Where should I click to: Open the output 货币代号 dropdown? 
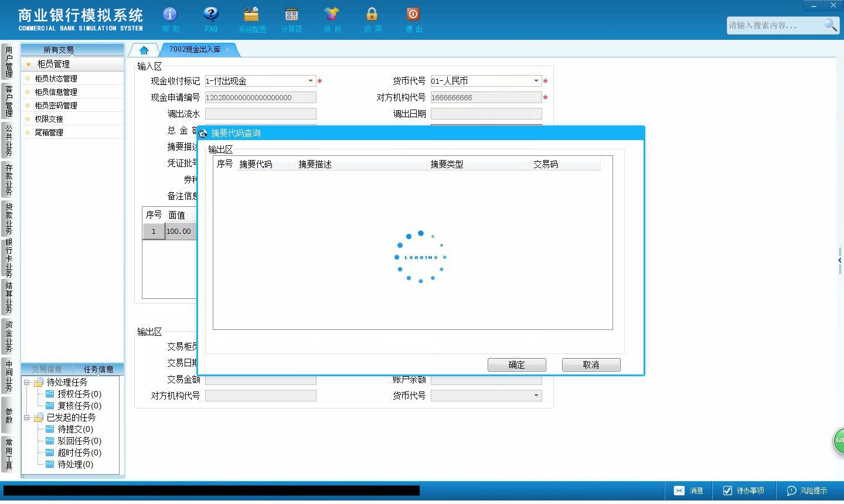[536, 396]
